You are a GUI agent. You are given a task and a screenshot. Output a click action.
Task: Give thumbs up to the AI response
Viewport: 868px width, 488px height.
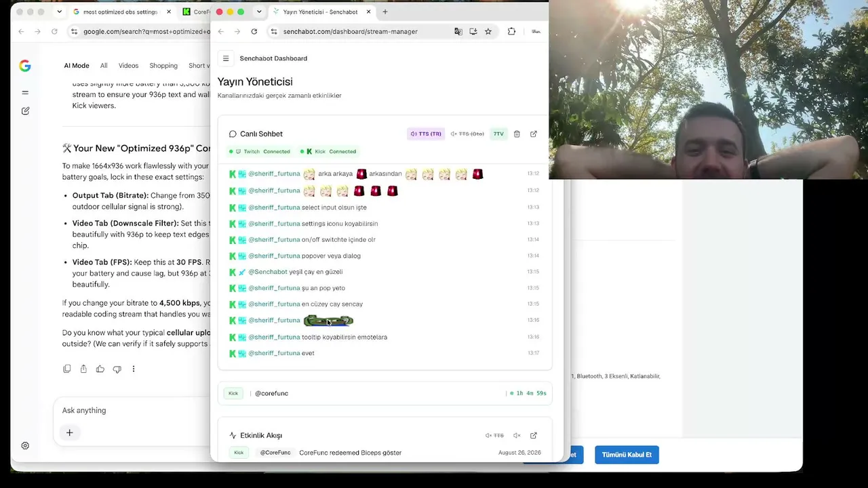point(100,369)
